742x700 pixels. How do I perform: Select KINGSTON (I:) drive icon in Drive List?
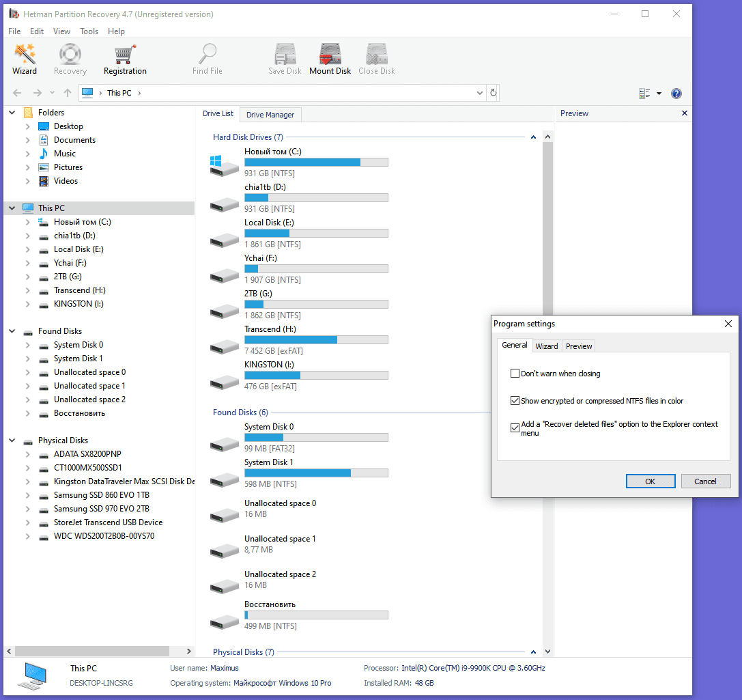point(224,382)
